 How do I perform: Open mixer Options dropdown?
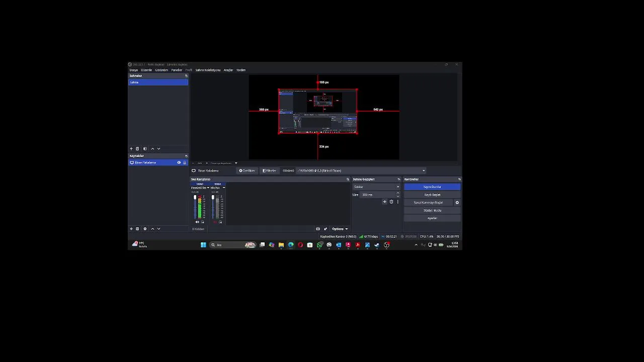coord(340,229)
